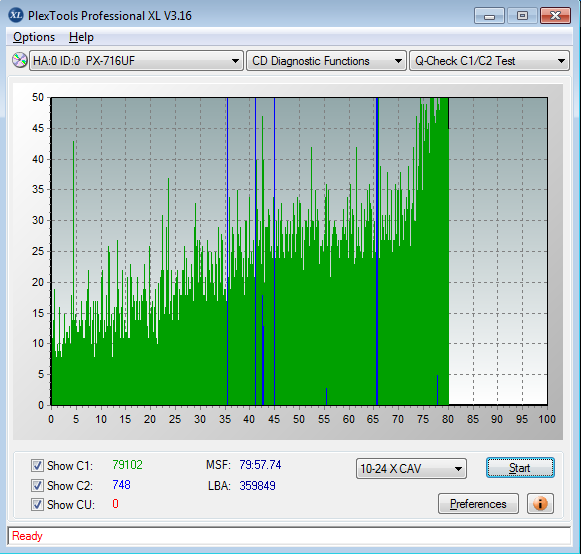Screen dimensions: 581x554
Task: Close the PlexTools Professional window
Action: 555,16
